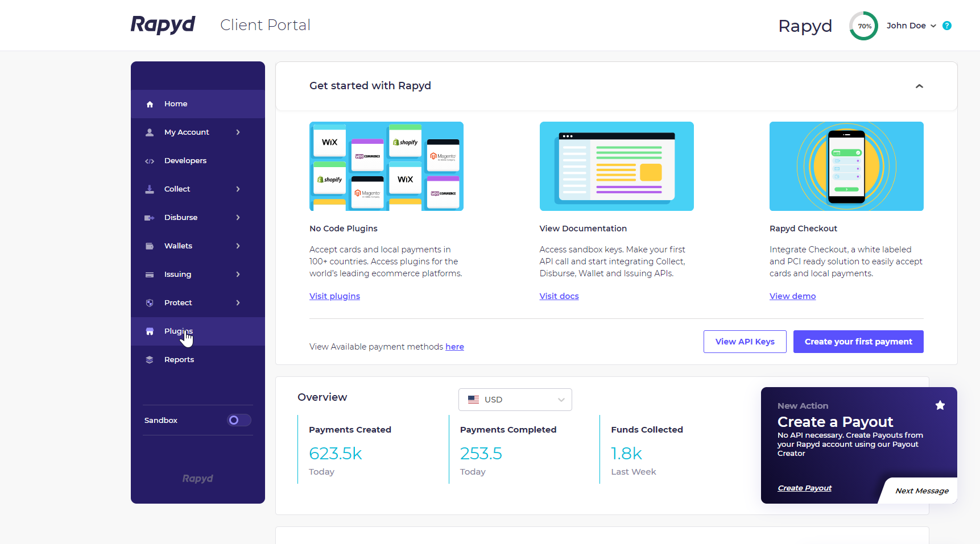Click the View demo link
The height and width of the screenshot is (544, 980).
point(792,296)
